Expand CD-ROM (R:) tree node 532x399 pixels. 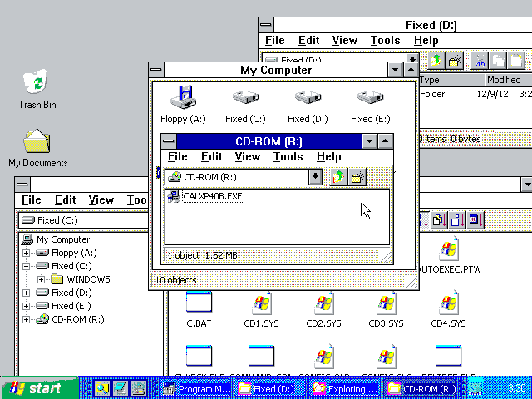pyautogui.click(x=26, y=319)
